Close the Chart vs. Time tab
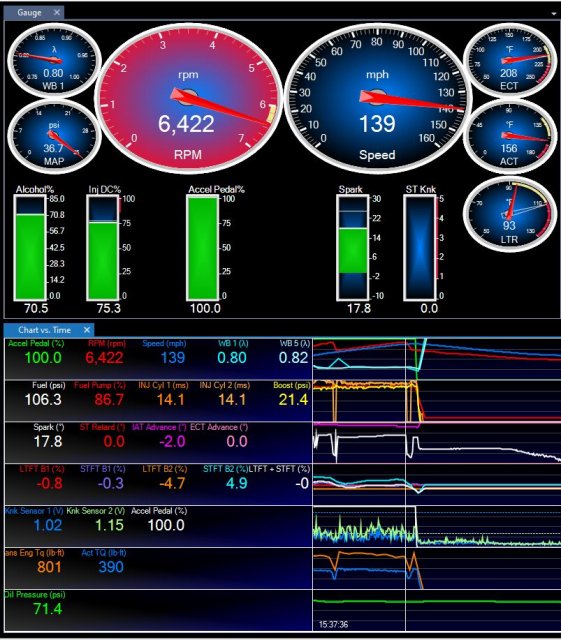 87,329
